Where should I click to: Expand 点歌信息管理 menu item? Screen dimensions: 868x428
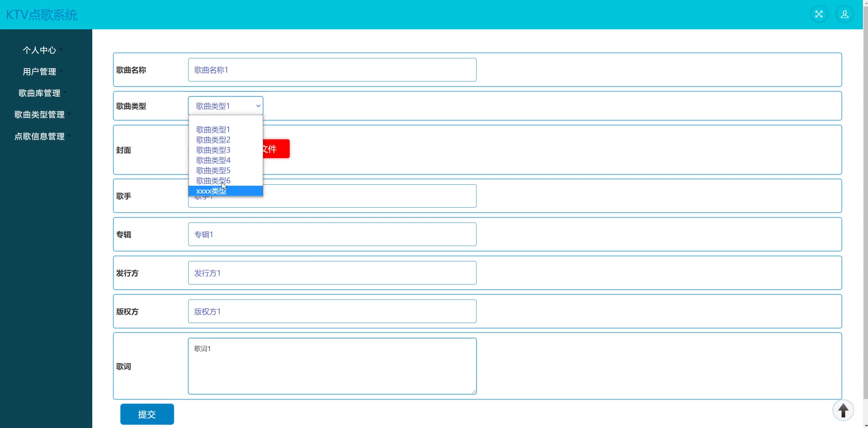39,136
